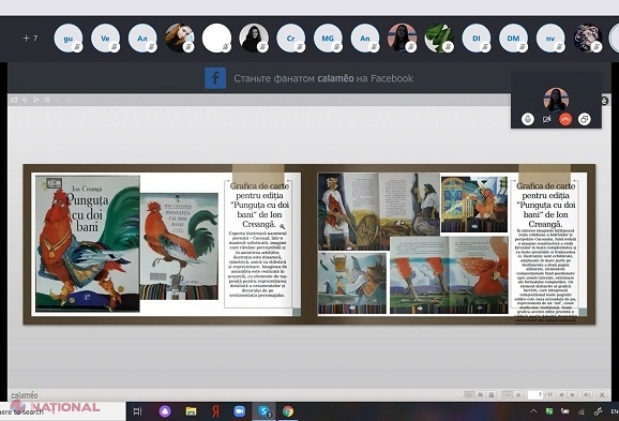The image size is (619, 421).
Task: Click the page number input field
Action: click(x=535, y=395)
